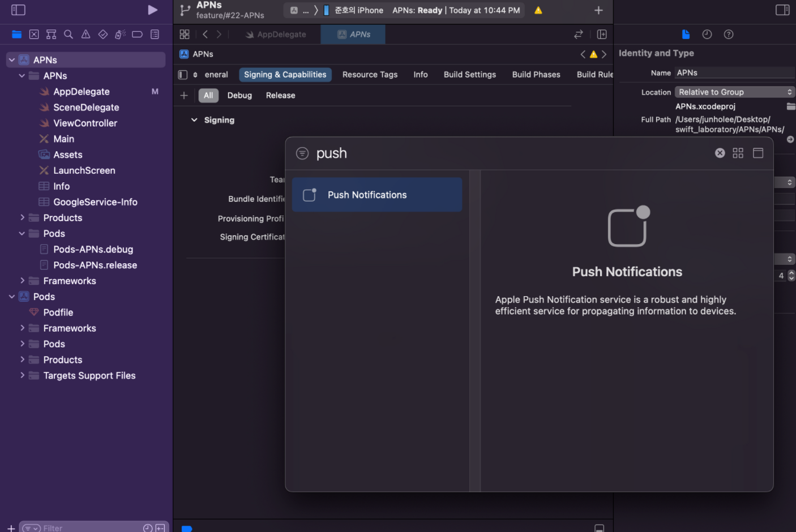This screenshot has width=796, height=532.
Task: Collapse the Signing section
Action: click(x=194, y=120)
